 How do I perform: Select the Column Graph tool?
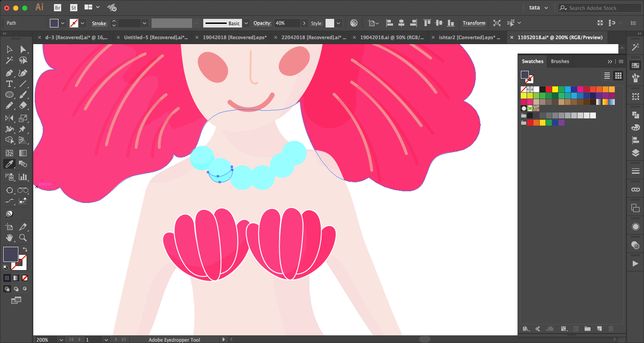coord(23,177)
